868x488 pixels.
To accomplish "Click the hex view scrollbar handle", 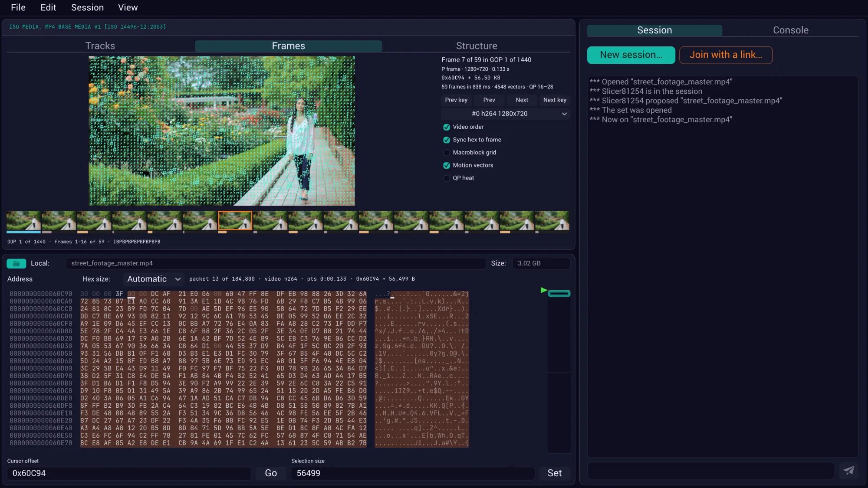I will (559, 294).
